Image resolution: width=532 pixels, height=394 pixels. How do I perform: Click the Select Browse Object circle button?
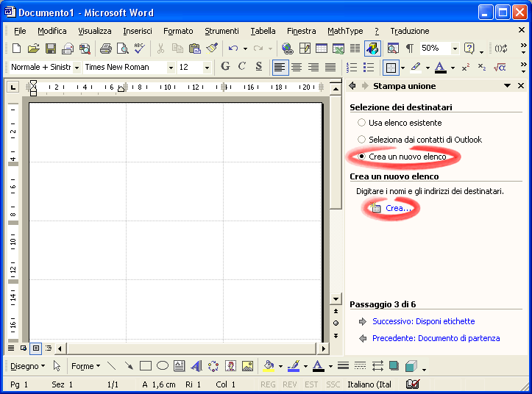click(x=336, y=323)
